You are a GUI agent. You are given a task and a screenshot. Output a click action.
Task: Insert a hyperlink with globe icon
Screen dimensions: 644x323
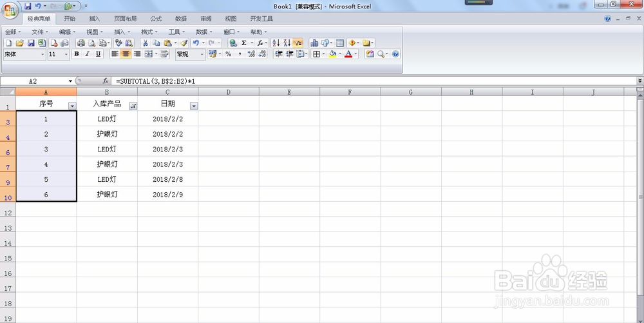coord(233,43)
